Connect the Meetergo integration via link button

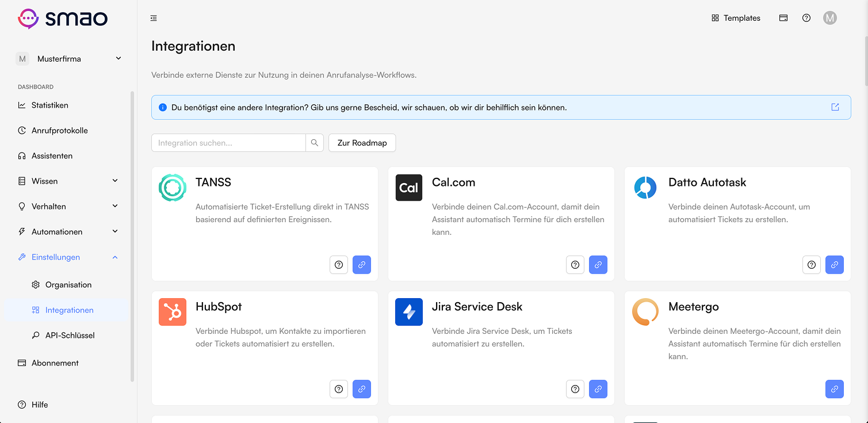pyautogui.click(x=835, y=389)
